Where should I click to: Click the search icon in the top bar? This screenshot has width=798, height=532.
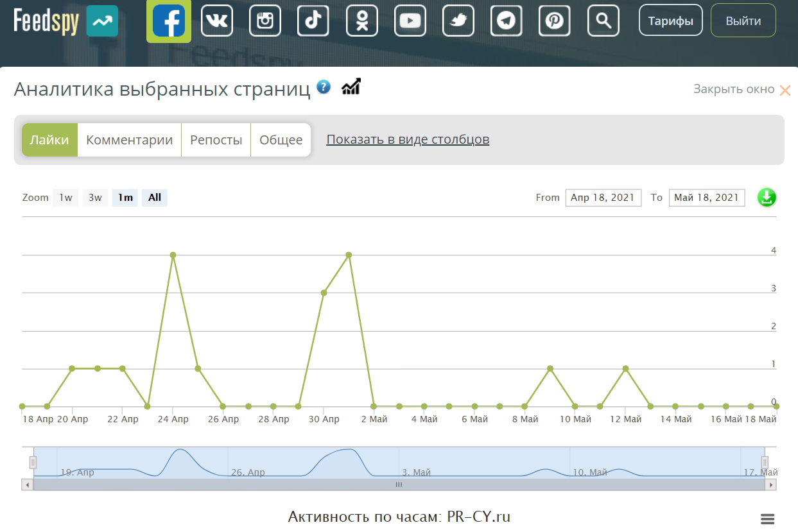[603, 20]
